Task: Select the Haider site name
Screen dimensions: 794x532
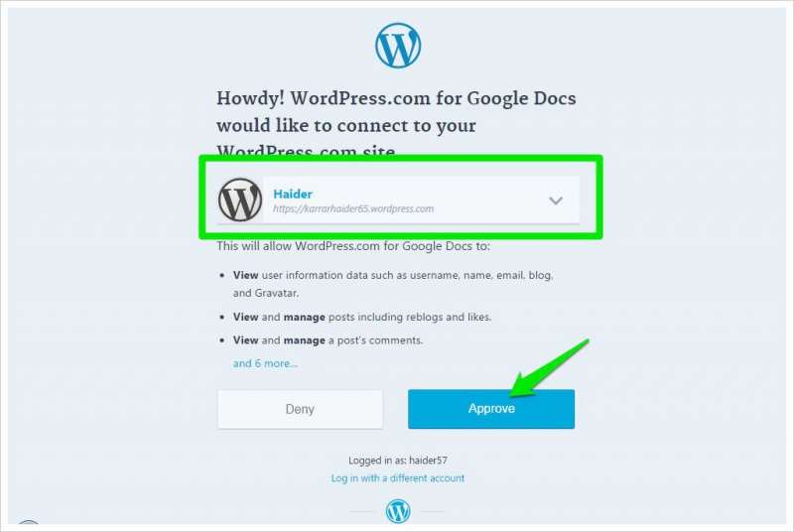Action: click(x=293, y=194)
